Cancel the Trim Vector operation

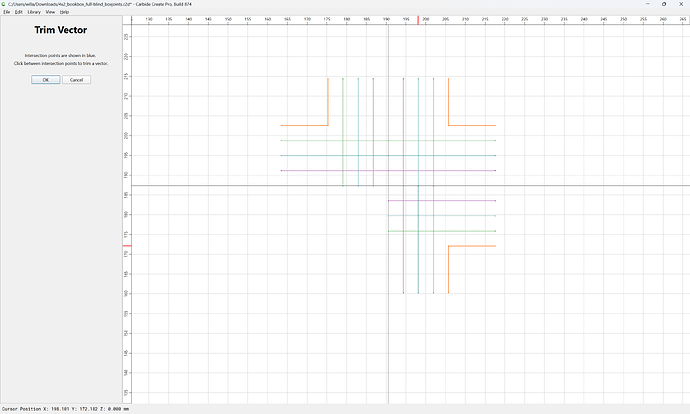click(77, 80)
